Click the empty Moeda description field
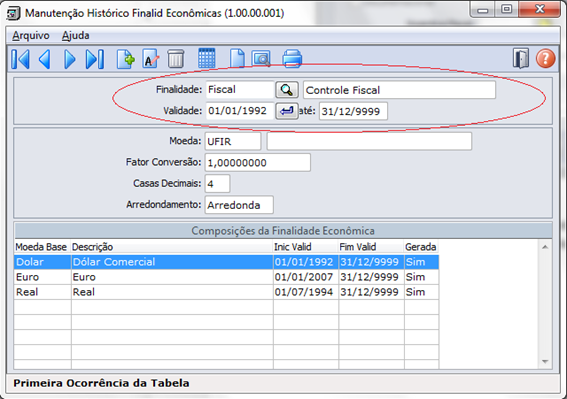Screen dimensions: 567x399 pos(369,141)
